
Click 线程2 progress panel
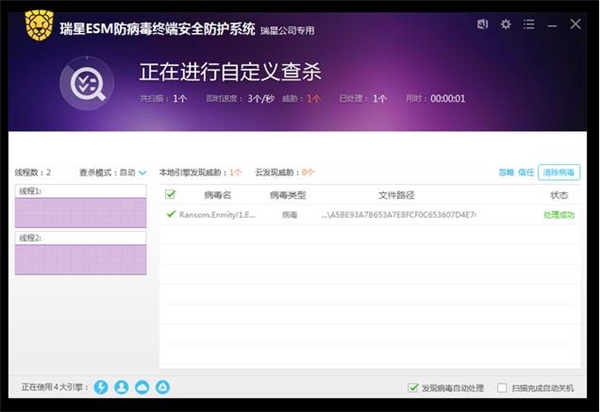(x=80, y=253)
